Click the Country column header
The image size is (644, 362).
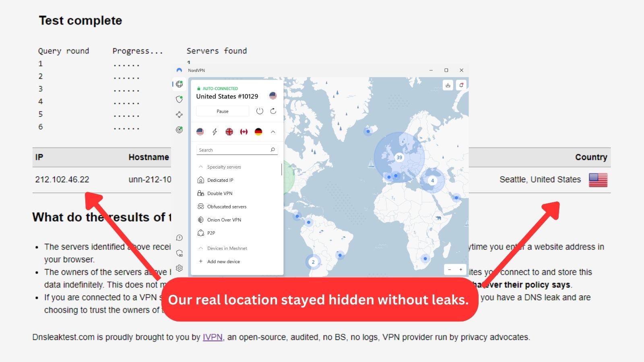[x=591, y=157]
